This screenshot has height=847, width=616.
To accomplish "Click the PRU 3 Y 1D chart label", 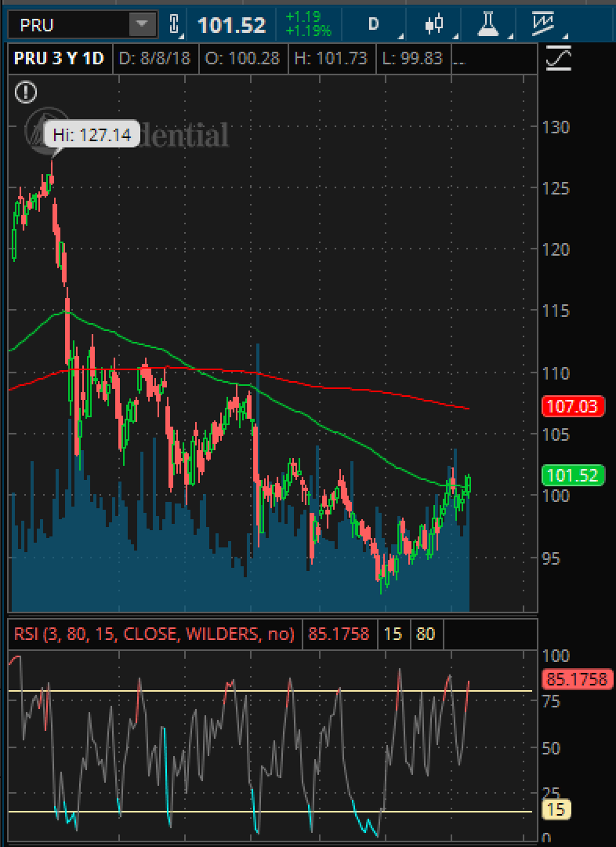I will (x=59, y=58).
